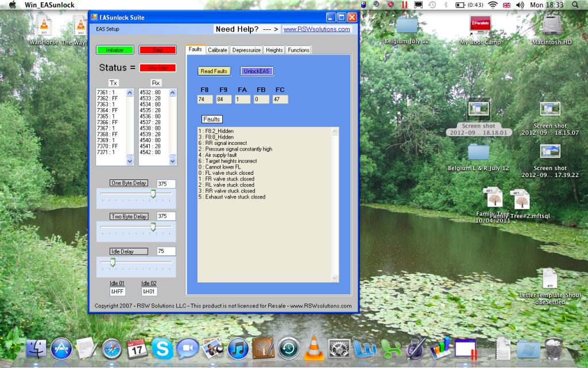Click the Read Faults button
This screenshot has width=588, height=368.
[214, 71]
